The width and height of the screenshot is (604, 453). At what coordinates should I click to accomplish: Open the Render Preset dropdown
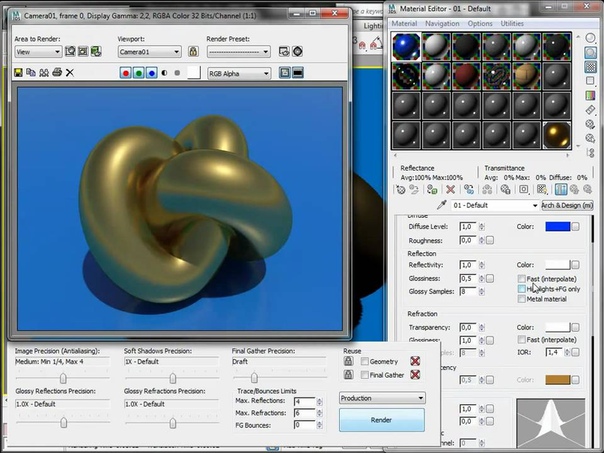coord(239,52)
